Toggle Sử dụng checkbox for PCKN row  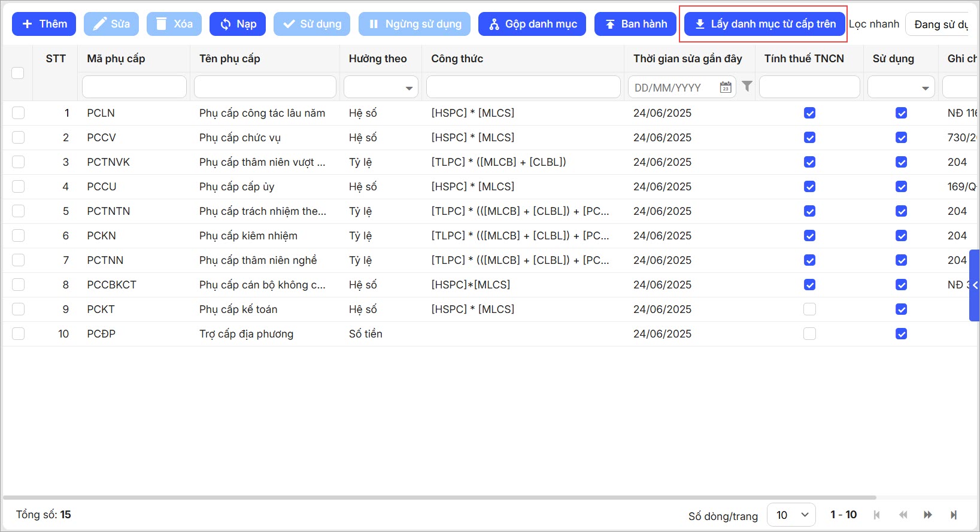[x=901, y=236]
